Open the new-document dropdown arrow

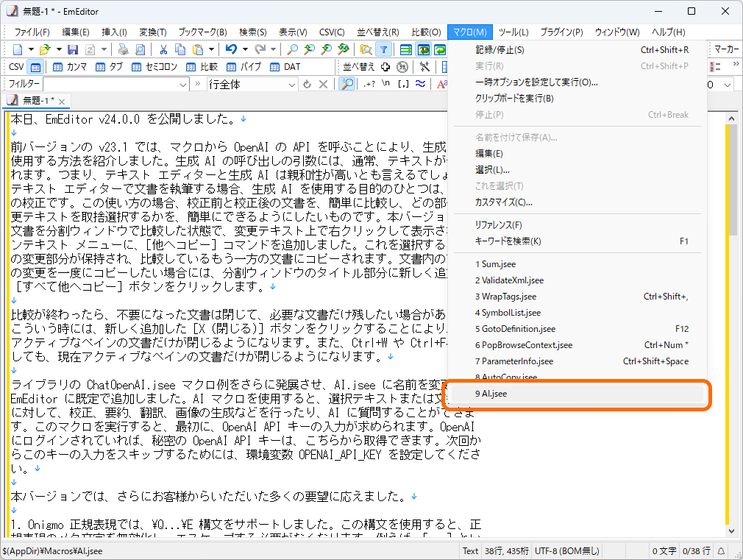(x=29, y=49)
